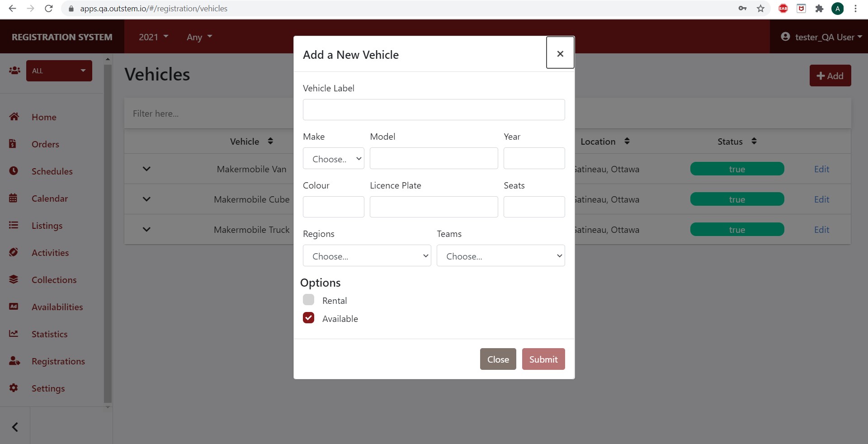This screenshot has height=444, width=868.
Task: Expand the Makermobile Van row chevron
Action: [146, 169]
